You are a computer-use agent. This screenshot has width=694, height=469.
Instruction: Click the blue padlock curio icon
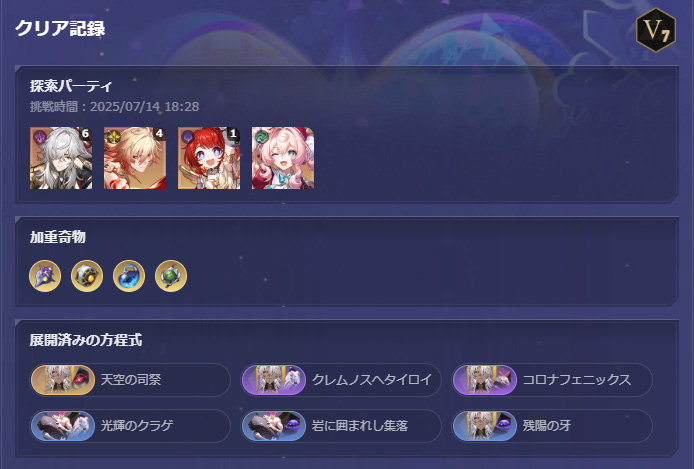click(129, 276)
